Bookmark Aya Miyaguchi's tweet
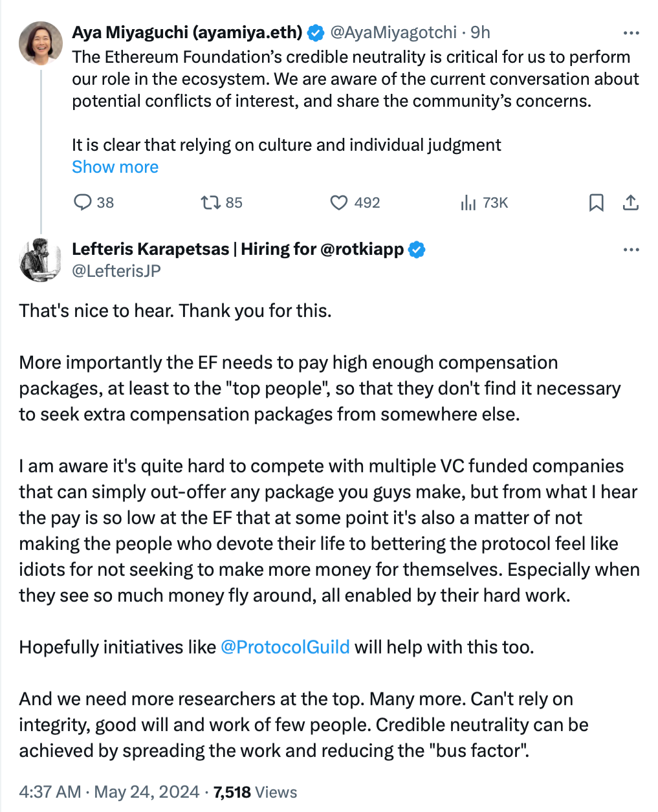658x812 pixels. pos(596,203)
